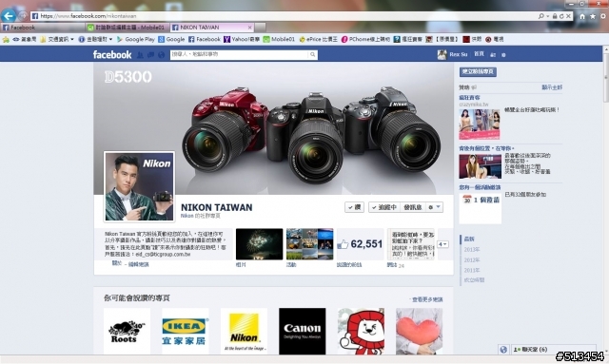Open the Mobile01 bookmark

279,39
